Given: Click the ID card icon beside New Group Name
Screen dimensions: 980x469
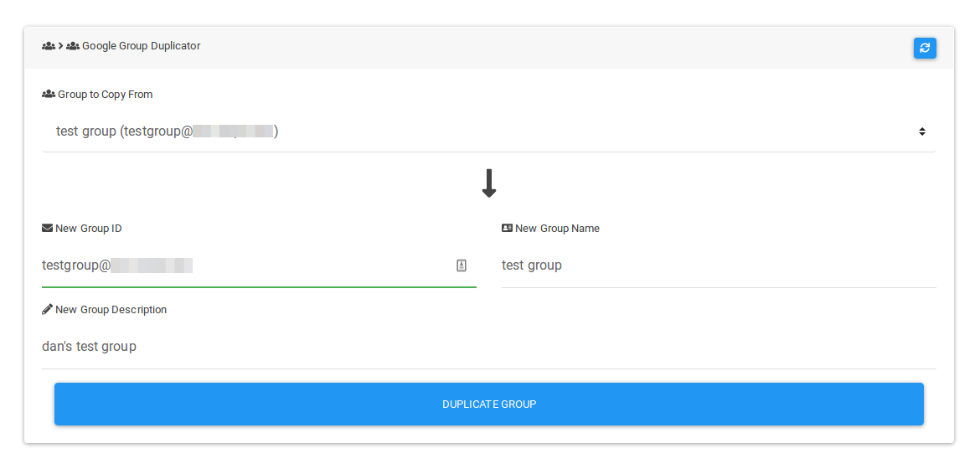Looking at the screenshot, I should click(507, 229).
